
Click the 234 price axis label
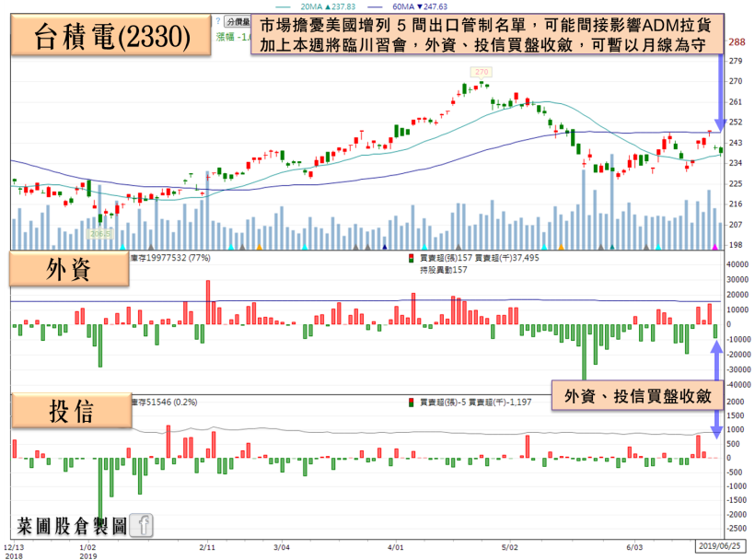pos(736,163)
